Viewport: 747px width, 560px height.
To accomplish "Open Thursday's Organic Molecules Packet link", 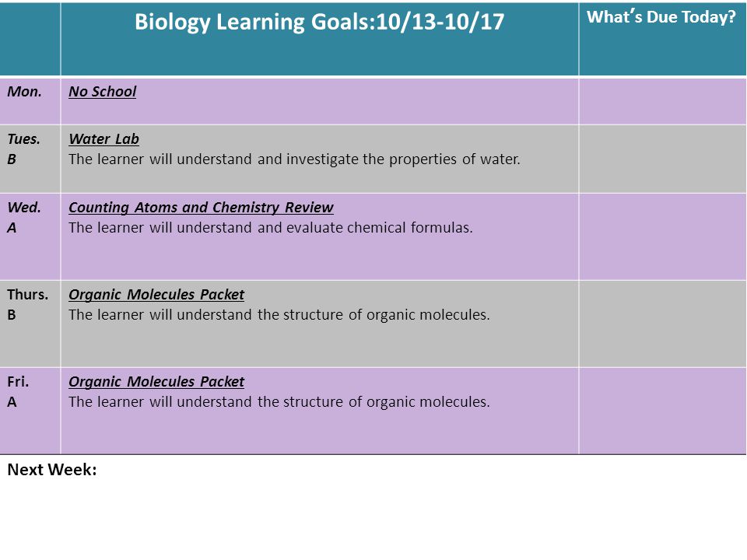I will [x=156, y=295].
